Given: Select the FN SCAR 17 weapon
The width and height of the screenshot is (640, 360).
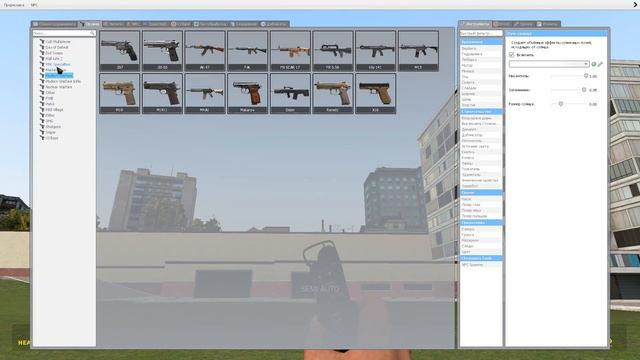Looking at the screenshot, I should 290,51.
